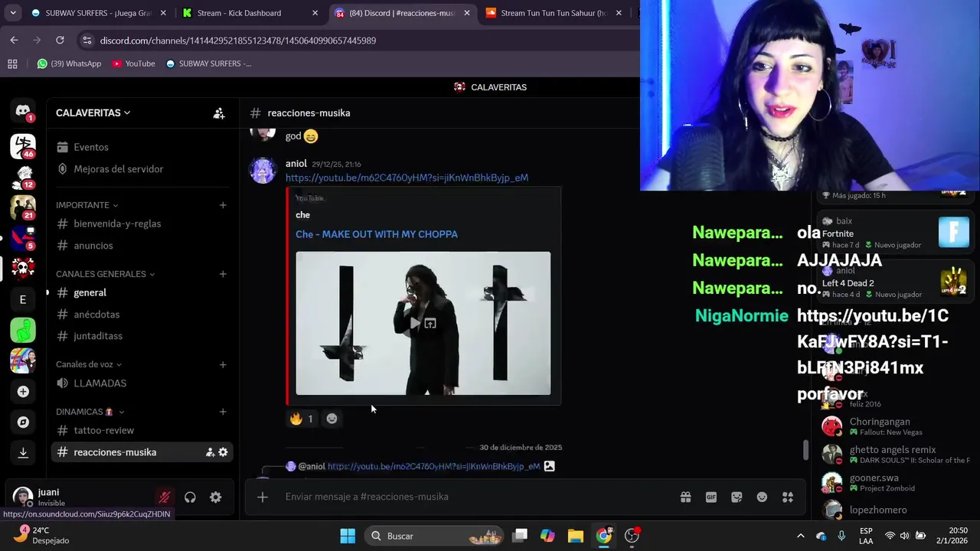Go back in Chrome
Viewport: 980px width, 551px height.
click(14, 40)
